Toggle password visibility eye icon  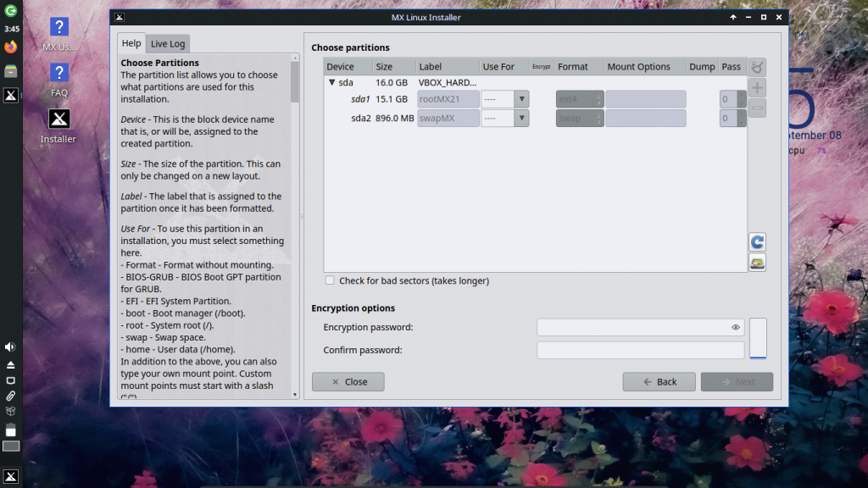pyautogui.click(x=735, y=328)
